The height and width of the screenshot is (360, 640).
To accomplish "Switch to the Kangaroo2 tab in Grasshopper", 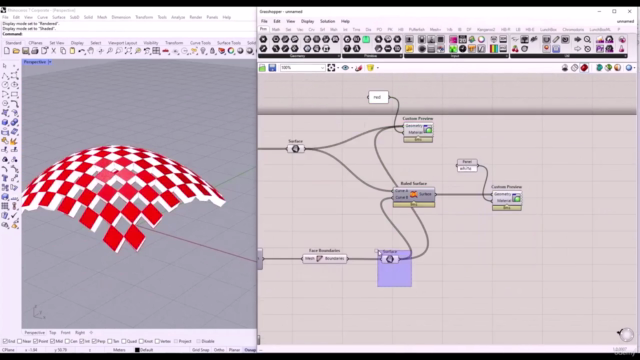I will tap(486, 30).
